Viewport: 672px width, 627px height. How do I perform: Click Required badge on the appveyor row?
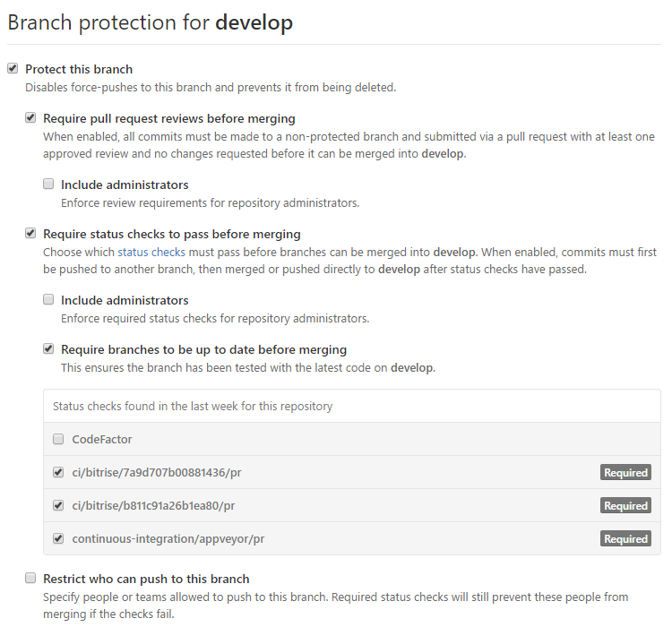625,539
